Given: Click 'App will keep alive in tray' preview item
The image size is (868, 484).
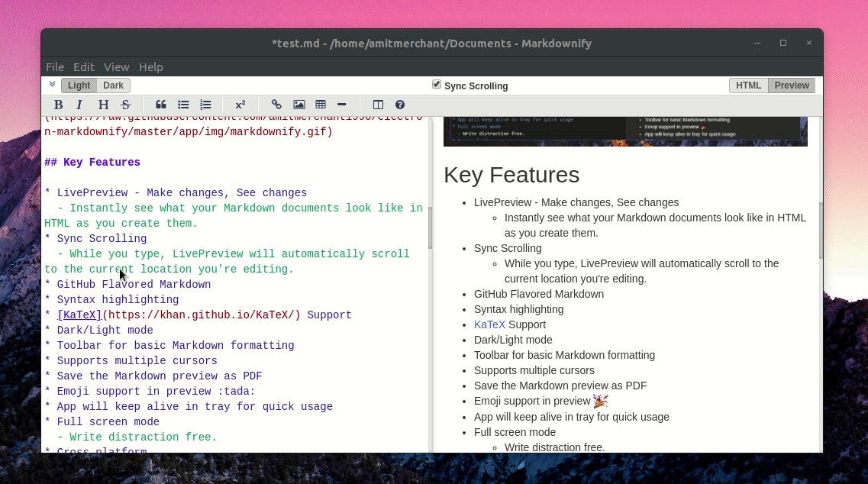Looking at the screenshot, I should tap(571, 417).
